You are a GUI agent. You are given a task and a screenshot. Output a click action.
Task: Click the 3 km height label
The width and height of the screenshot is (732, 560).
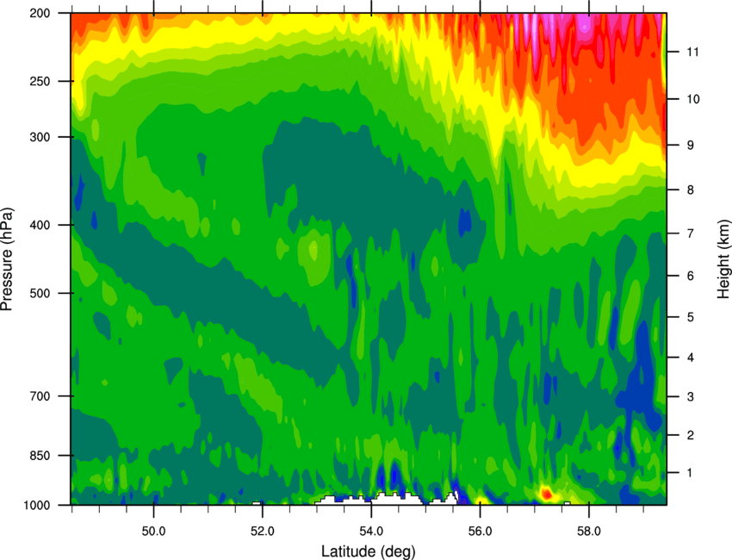691,397
